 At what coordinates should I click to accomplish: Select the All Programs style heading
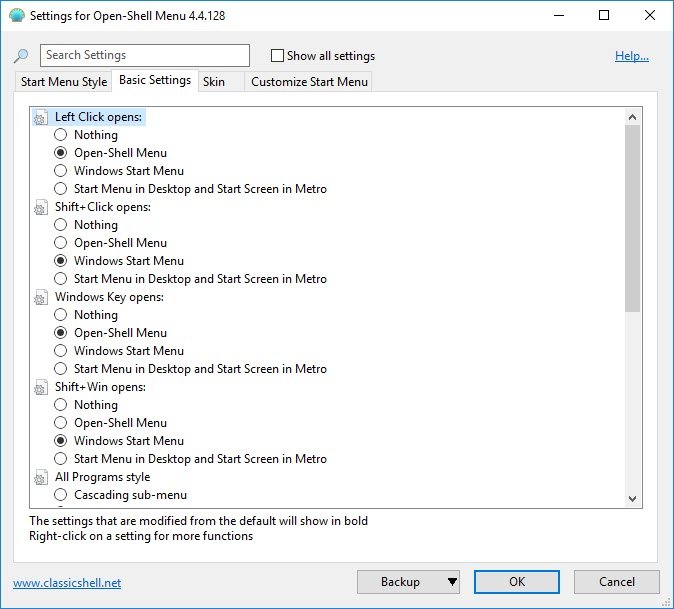click(102, 477)
